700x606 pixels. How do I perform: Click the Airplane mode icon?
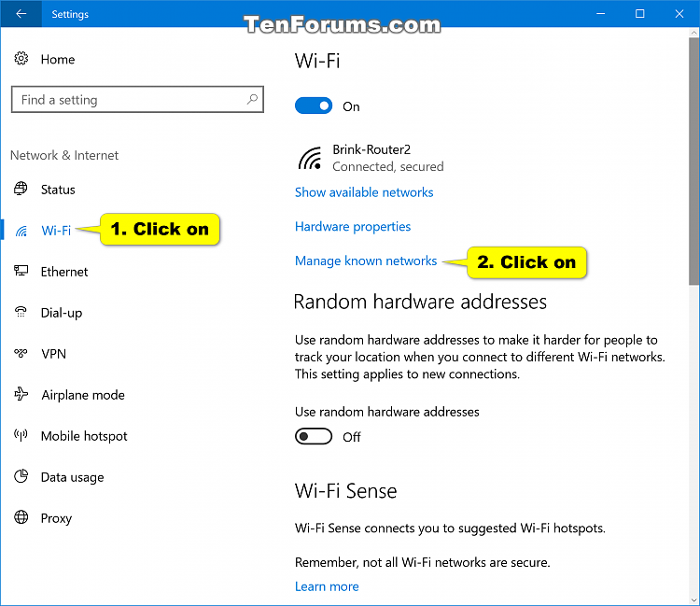(x=21, y=395)
